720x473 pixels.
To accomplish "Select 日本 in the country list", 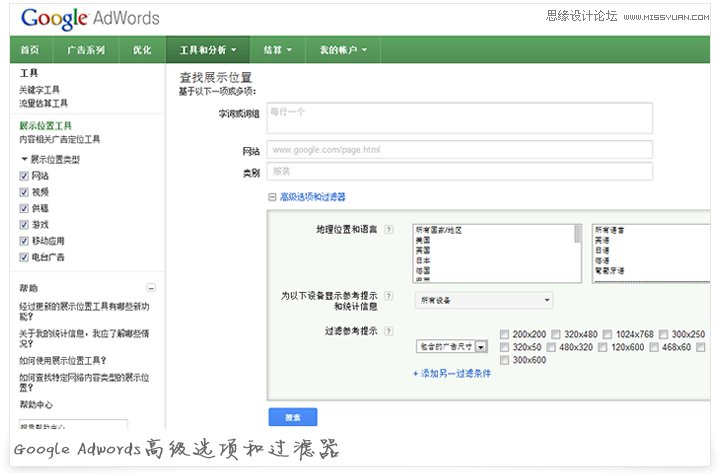I will 423,260.
